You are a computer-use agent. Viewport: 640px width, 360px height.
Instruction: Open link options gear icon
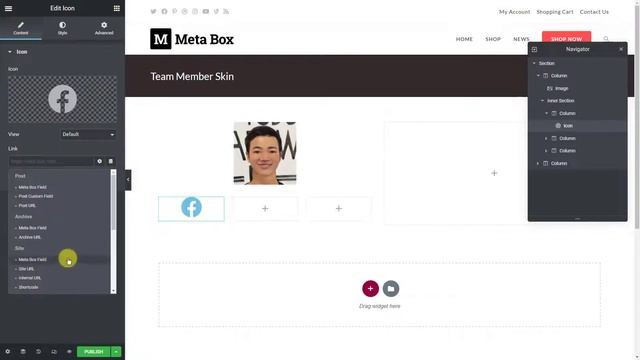coord(100,161)
